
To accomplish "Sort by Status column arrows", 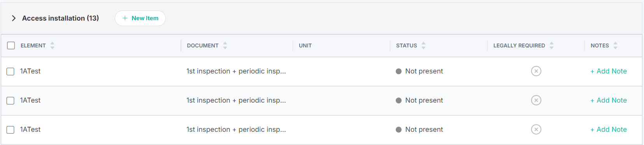I will (423, 45).
